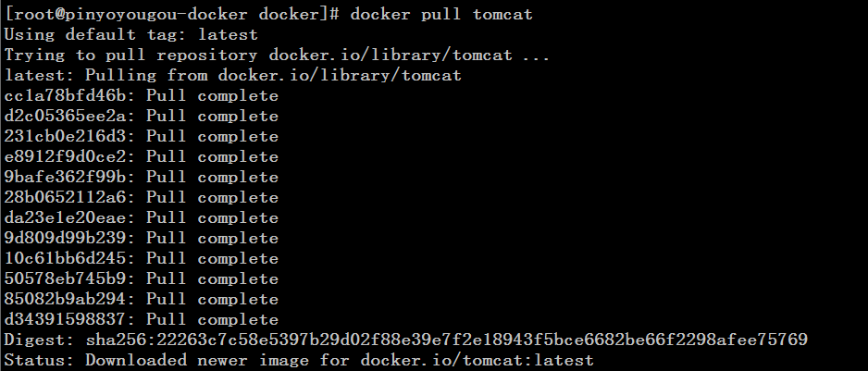
Task: Click the 'Trying to pull repository' line
Action: [277, 56]
